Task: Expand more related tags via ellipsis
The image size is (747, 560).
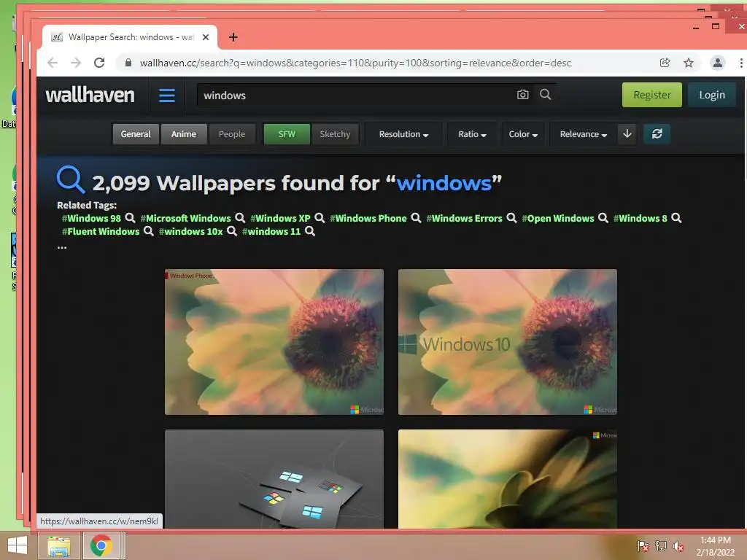Action: click(62, 247)
